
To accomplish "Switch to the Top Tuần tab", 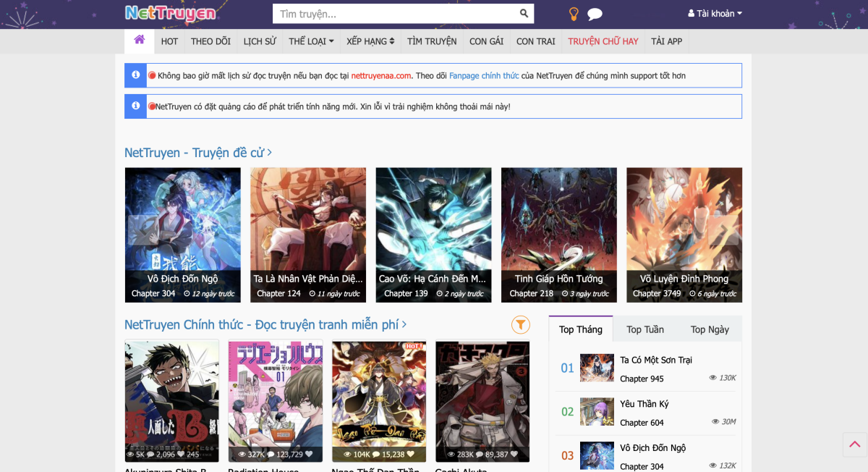I will coord(644,329).
